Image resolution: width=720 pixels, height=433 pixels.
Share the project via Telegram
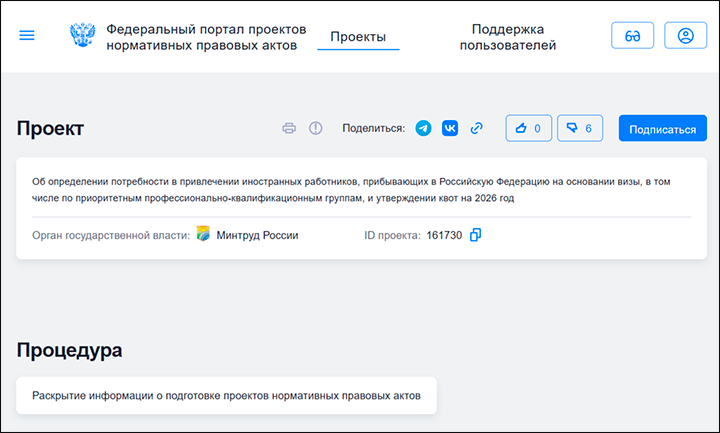(x=423, y=128)
